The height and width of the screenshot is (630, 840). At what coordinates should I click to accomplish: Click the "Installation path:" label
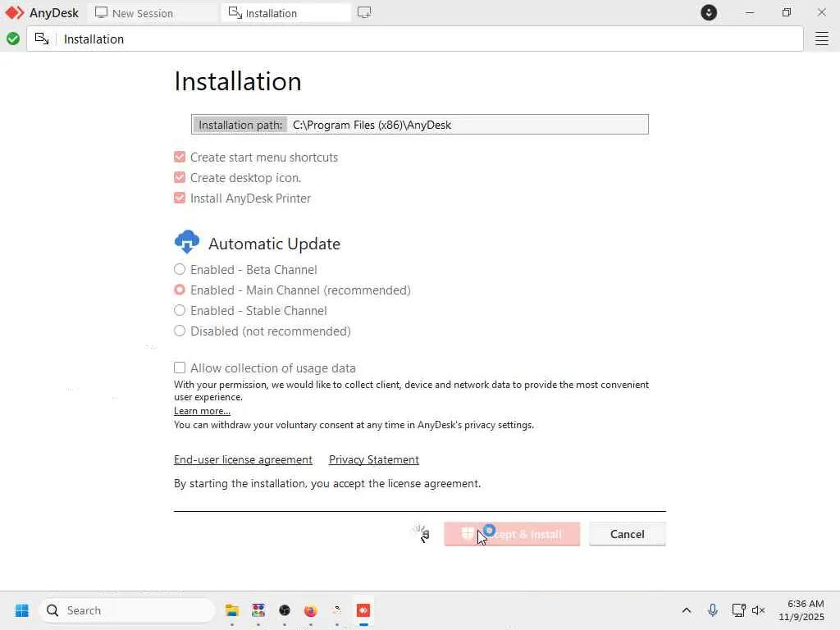240,125
